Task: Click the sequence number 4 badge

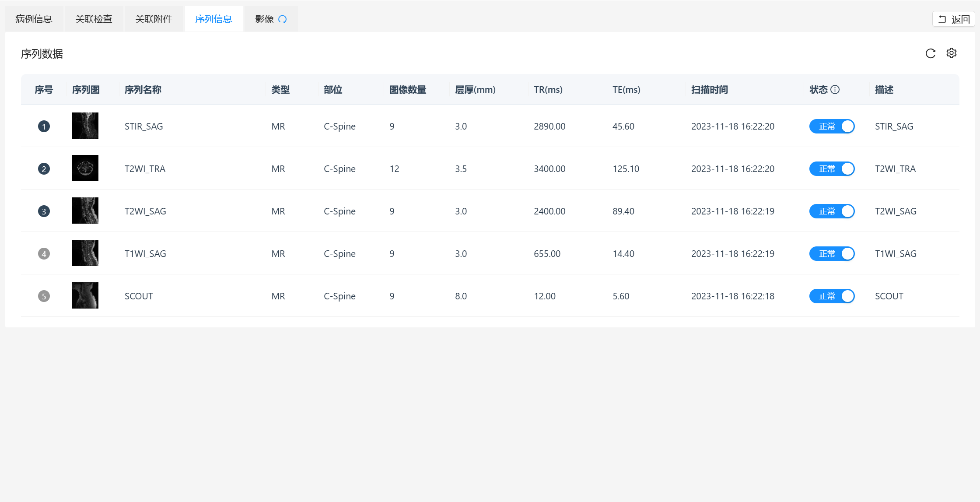Action: [44, 254]
